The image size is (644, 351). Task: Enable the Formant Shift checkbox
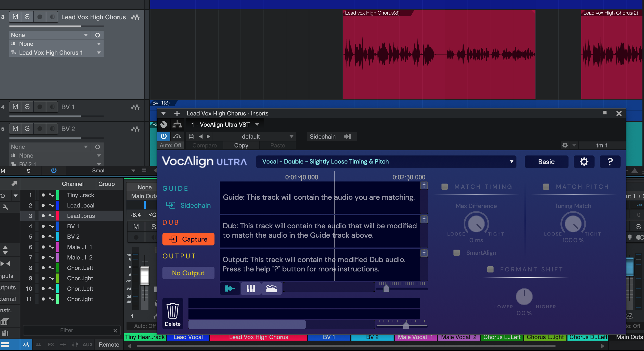coord(490,269)
